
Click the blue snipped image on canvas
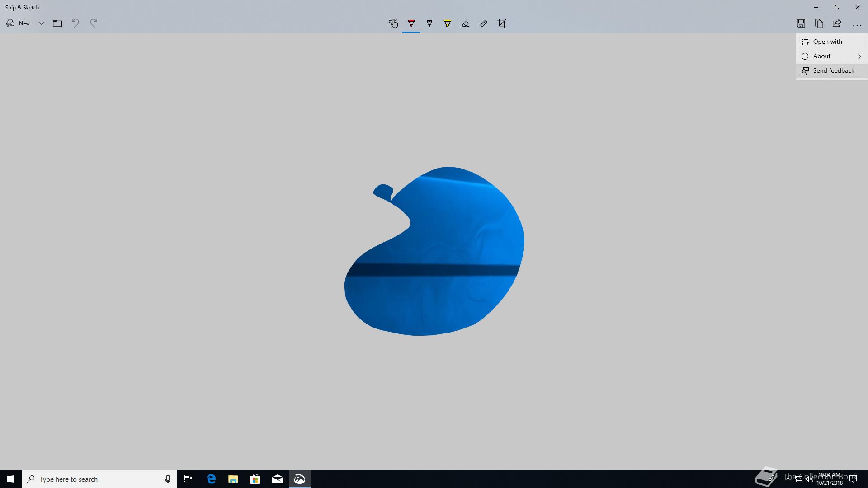coord(434,251)
